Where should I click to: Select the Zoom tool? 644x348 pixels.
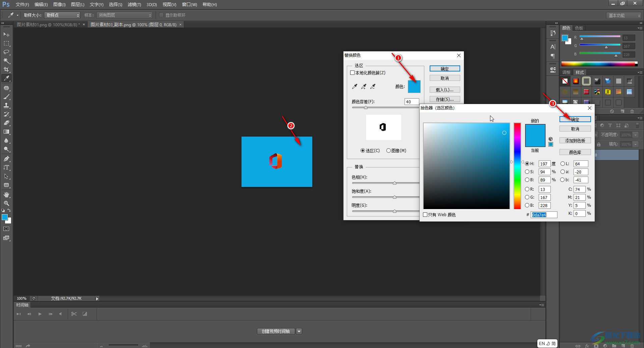coord(6,203)
